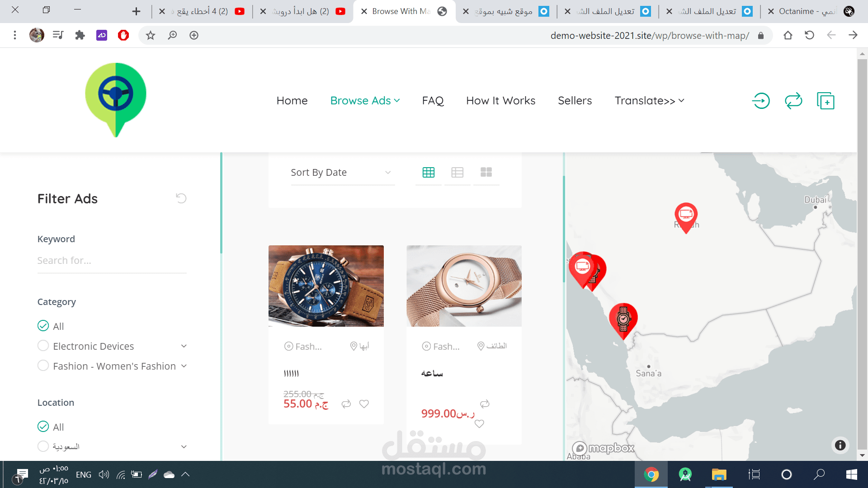The image size is (868, 488).
Task: Open Chrome from the Windows taskbar
Action: tap(651, 474)
